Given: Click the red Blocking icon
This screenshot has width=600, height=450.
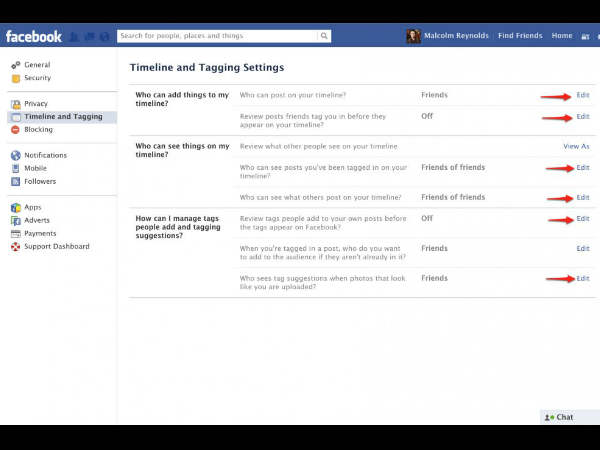Looking at the screenshot, I should (15, 130).
